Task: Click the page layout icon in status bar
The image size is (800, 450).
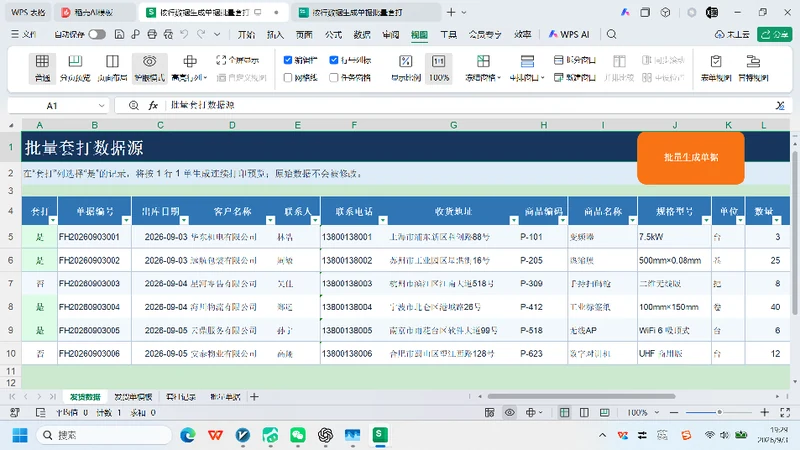Action: [584, 412]
